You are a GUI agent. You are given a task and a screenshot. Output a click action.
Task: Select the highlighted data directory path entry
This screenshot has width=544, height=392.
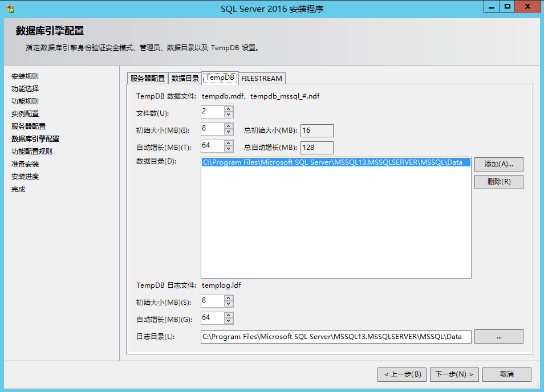336,162
